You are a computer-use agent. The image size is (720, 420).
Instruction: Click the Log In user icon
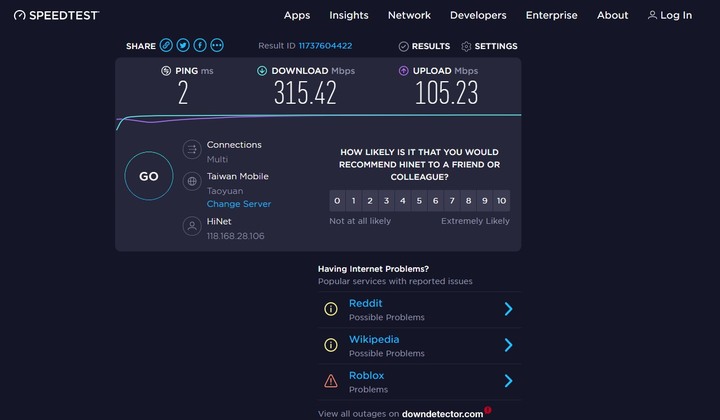point(652,15)
